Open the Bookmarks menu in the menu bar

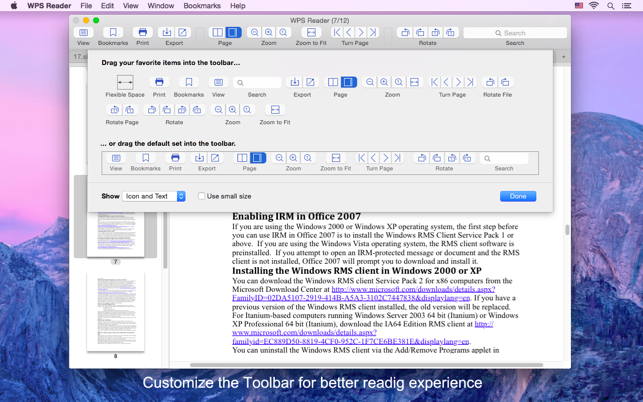(x=202, y=6)
